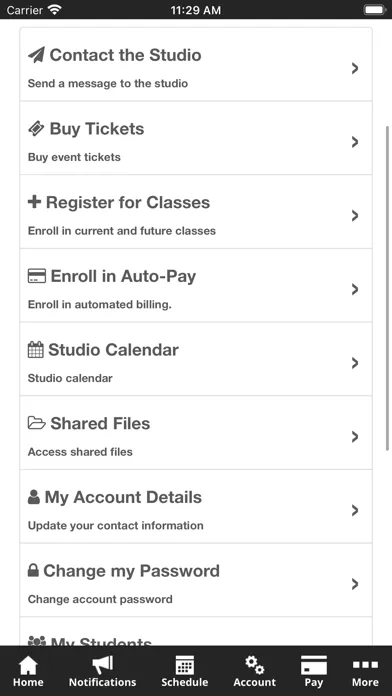Screen dimensions: 392x696
Task: Click the chevron on the Studio Calendar row
Action: tap(355, 363)
